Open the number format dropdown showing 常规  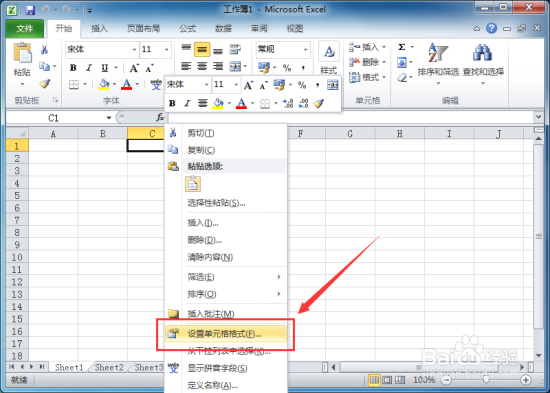(306, 49)
